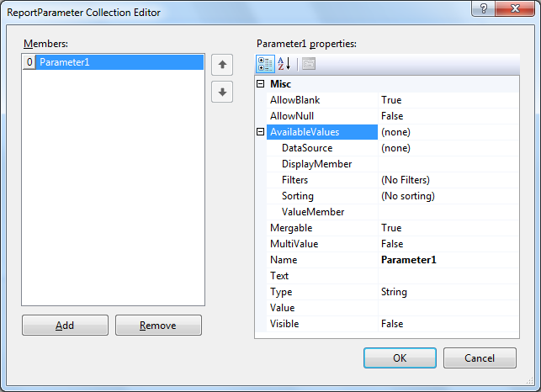Viewport: 541px width, 392px height.
Task: Add a new report parameter
Action: tap(65, 325)
